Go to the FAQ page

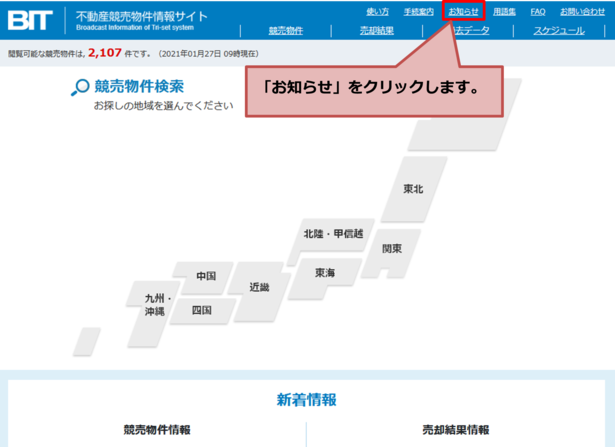538,11
